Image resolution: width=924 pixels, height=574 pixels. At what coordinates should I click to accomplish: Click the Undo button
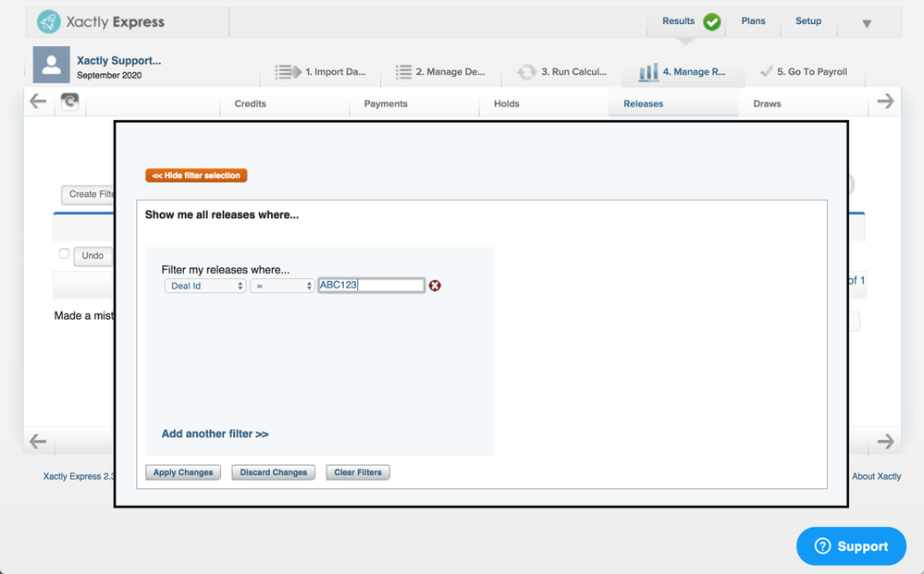pos(92,256)
